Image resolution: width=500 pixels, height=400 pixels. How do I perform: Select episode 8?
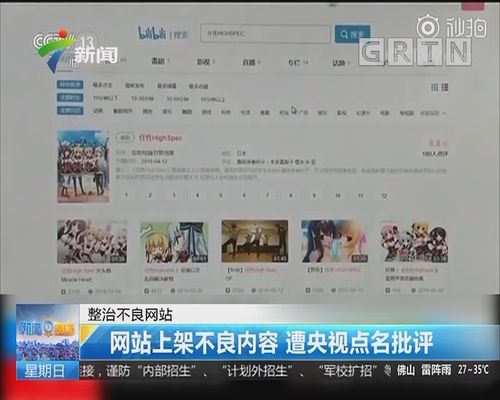291,195
